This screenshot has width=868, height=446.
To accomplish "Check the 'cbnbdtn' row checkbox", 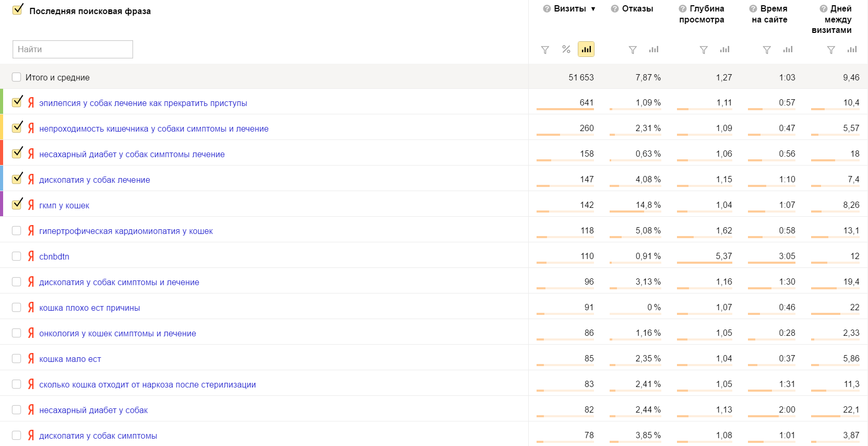I will [17, 256].
